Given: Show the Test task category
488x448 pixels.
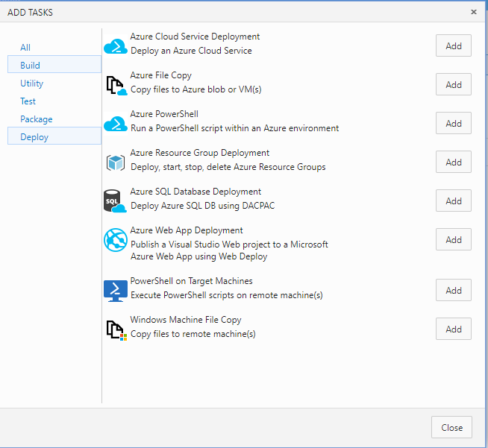Looking at the screenshot, I should tap(28, 101).
